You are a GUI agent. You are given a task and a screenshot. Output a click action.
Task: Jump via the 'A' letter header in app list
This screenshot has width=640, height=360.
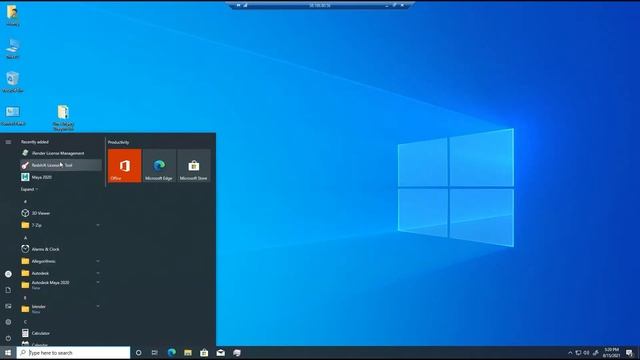(25, 238)
